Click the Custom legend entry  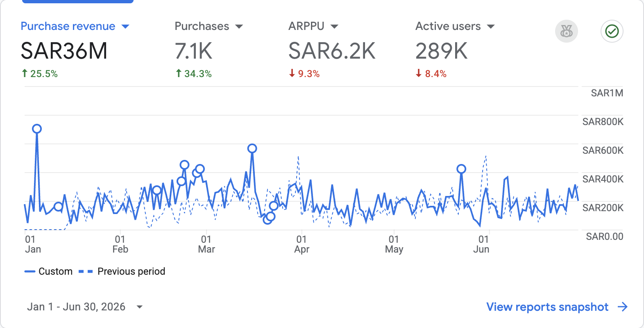tap(48, 271)
